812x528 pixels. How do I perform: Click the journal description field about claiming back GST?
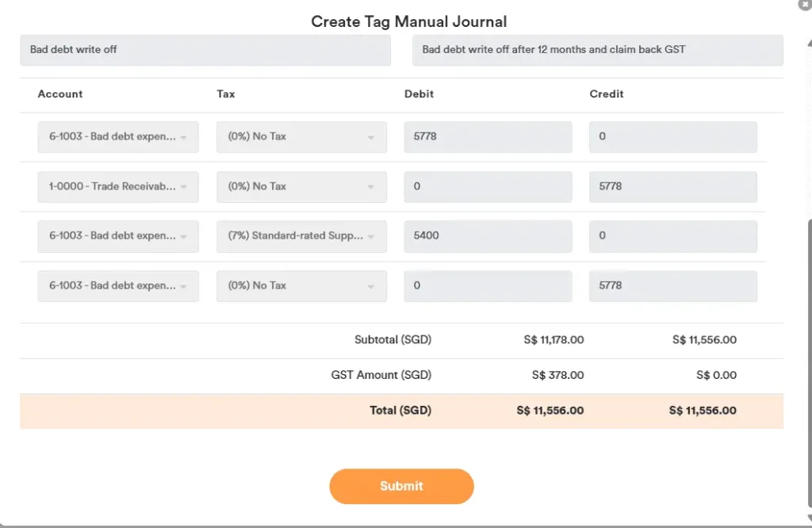click(x=596, y=49)
